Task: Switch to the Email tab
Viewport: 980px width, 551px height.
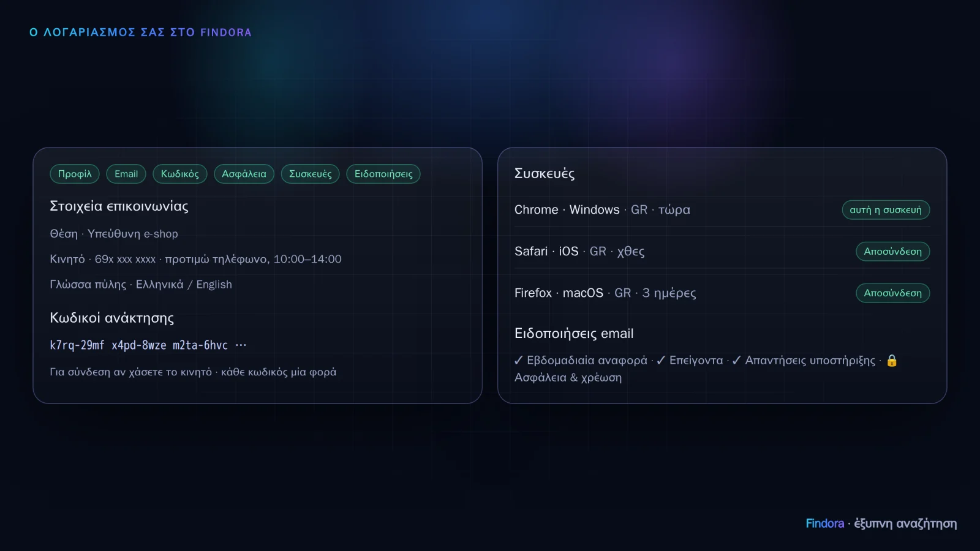Action: coord(126,174)
